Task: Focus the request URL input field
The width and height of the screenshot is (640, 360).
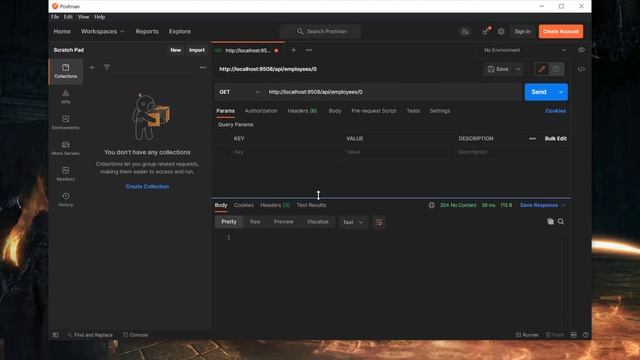Action: (393, 92)
